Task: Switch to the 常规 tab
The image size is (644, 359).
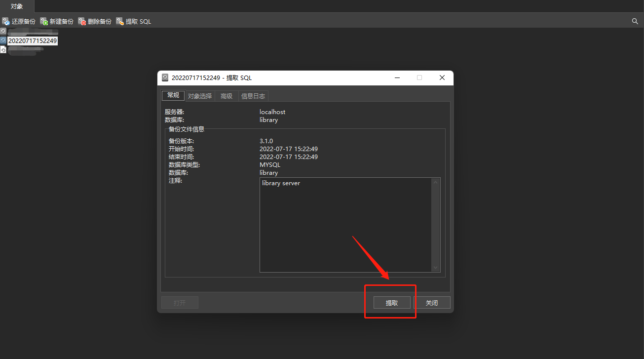Action: click(x=173, y=96)
